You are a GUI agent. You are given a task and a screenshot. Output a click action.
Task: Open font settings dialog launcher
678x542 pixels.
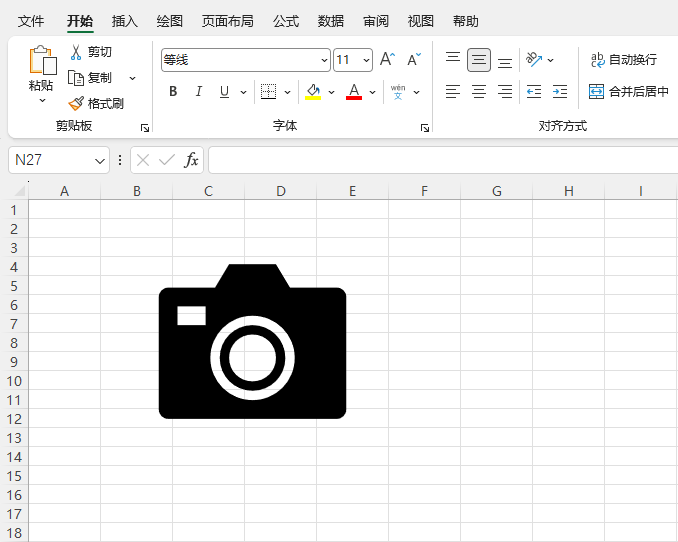[x=425, y=128]
